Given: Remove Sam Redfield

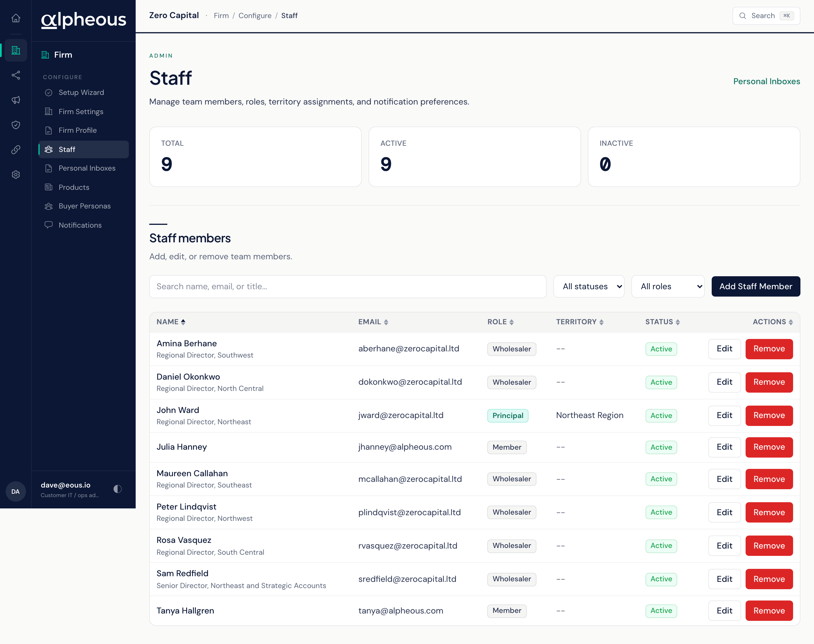Looking at the screenshot, I should point(769,579).
